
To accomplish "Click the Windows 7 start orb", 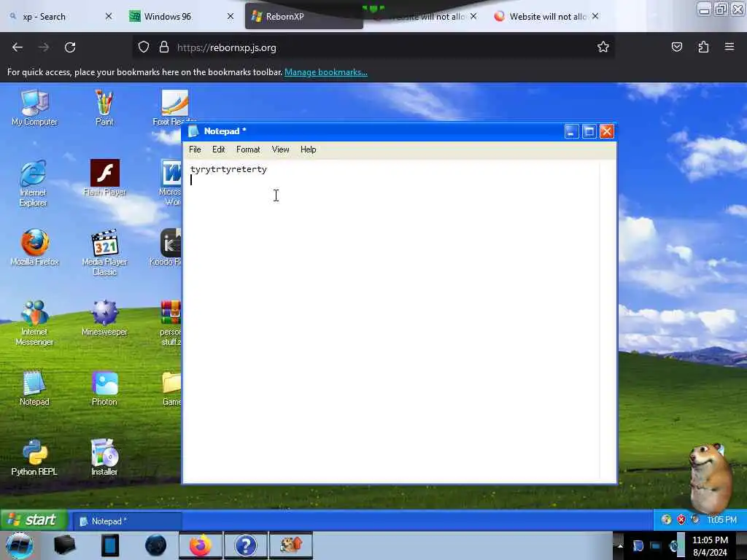I will click(x=20, y=545).
